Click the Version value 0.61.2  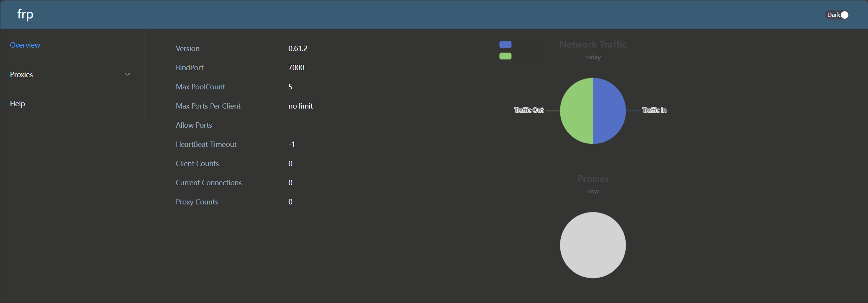tap(298, 48)
